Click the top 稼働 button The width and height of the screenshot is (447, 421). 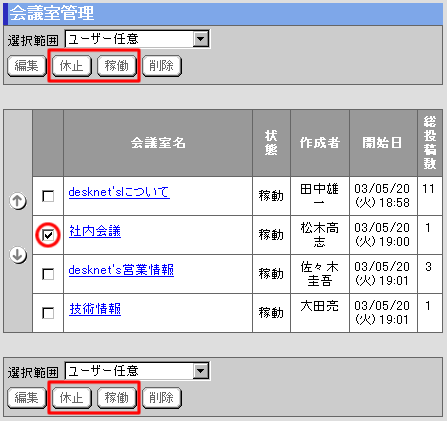(x=117, y=66)
